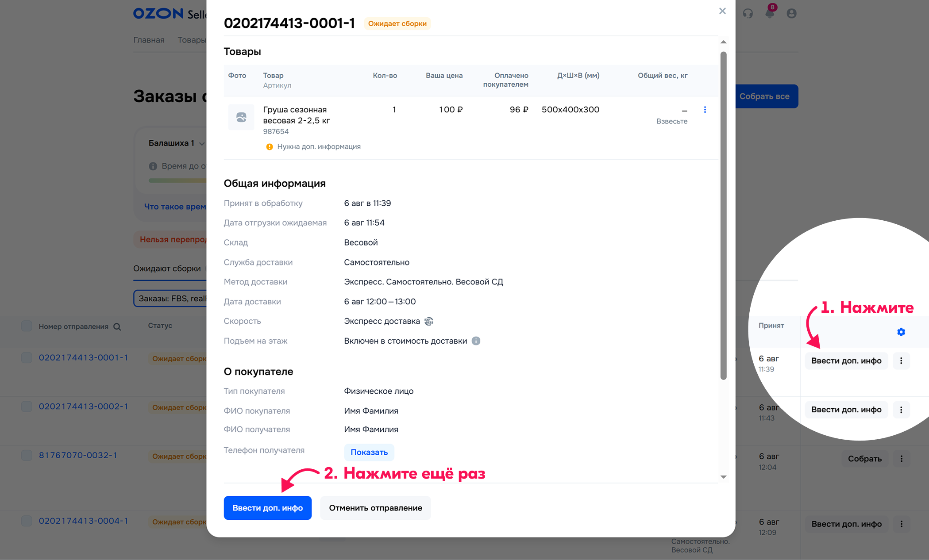
Task: Open three-dot menu for 6 авг 12:09 order row
Action: (x=901, y=524)
